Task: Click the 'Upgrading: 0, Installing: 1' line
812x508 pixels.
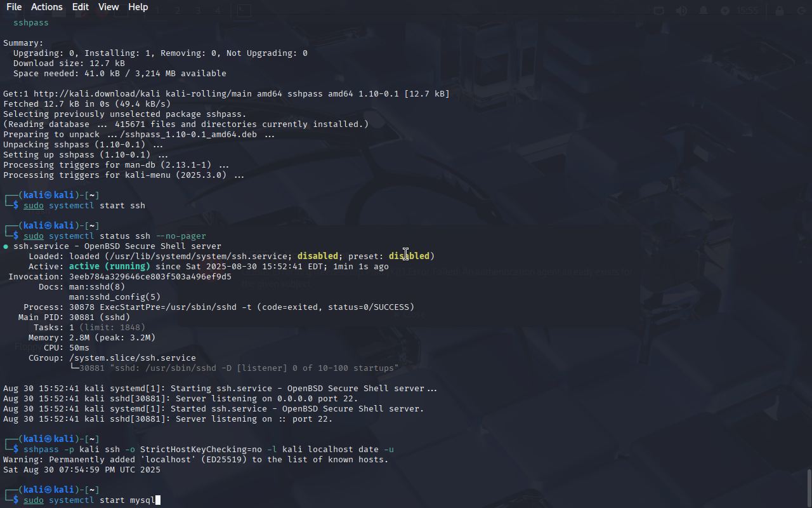Action: 160,53
